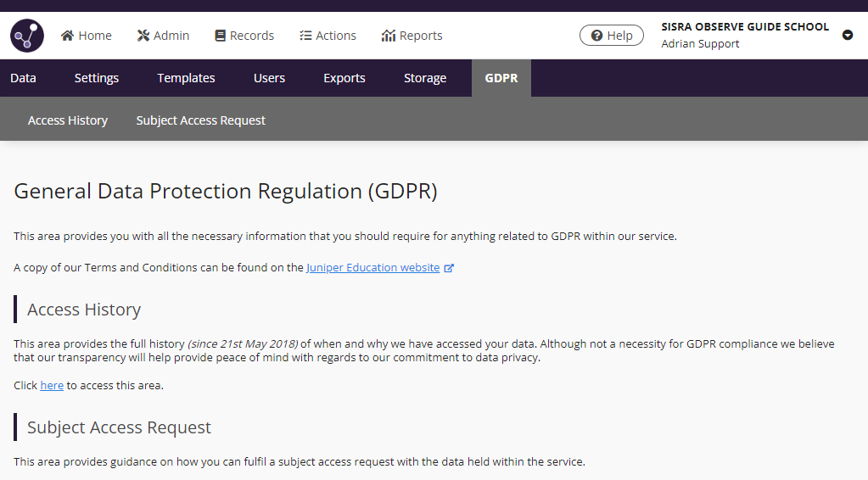Screen dimensions: 868x480
Task: Open the Admin tools menu
Action: point(163,36)
